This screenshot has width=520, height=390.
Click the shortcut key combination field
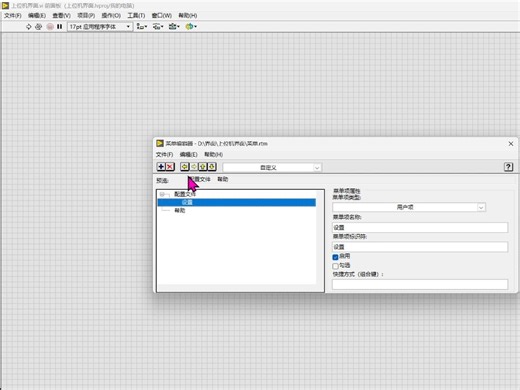point(420,284)
